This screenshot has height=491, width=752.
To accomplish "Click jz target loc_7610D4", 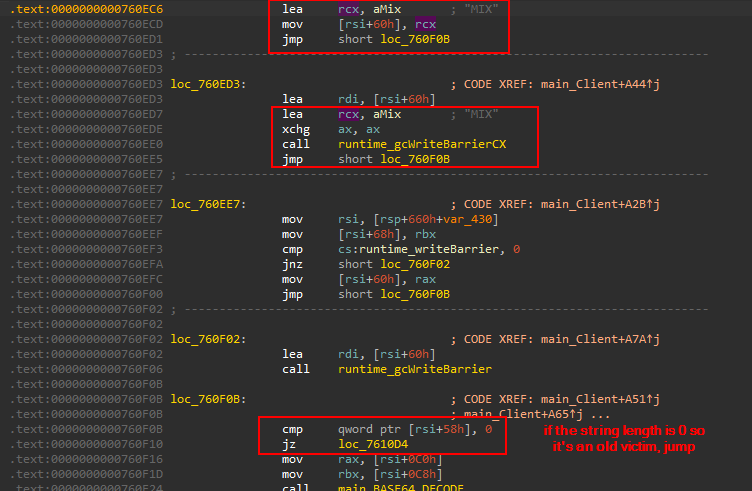I will 373,444.
